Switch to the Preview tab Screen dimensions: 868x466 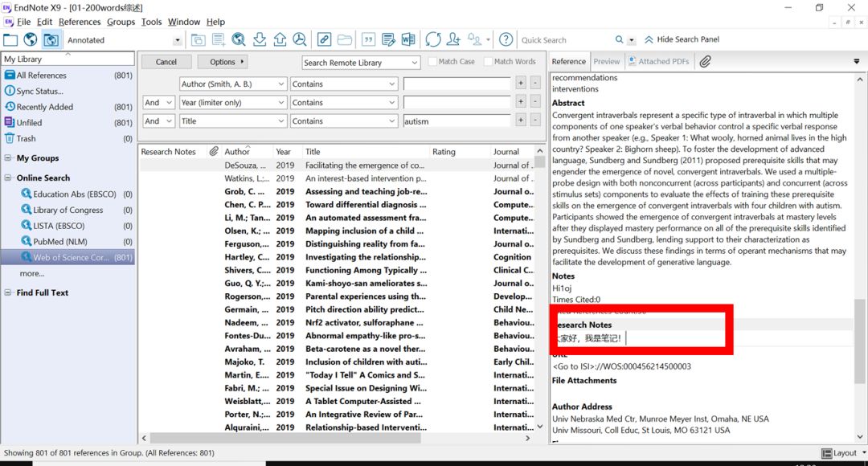pyautogui.click(x=607, y=61)
